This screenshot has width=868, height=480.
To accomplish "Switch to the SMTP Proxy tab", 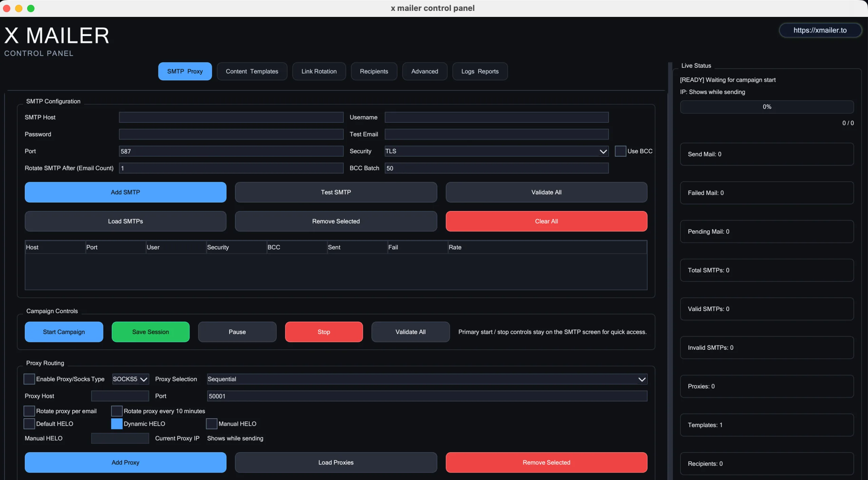I will click(x=185, y=71).
